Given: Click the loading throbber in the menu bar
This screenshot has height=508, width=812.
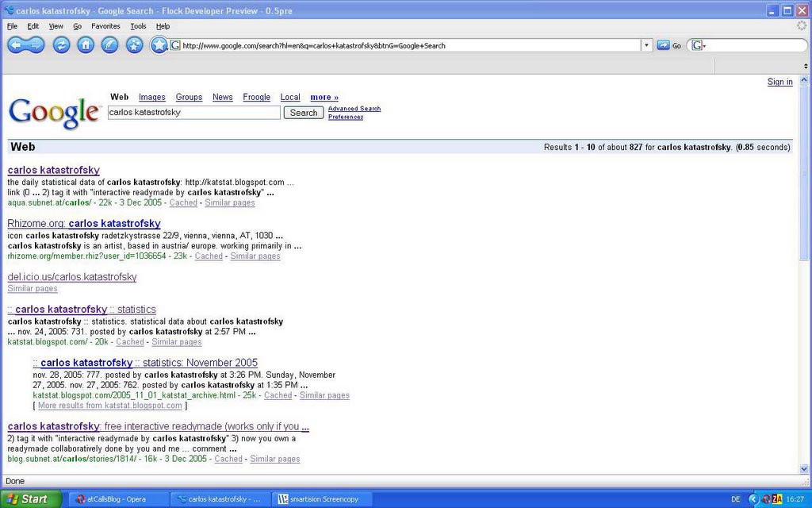Looking at the screenshot, I should coord(802,25).
